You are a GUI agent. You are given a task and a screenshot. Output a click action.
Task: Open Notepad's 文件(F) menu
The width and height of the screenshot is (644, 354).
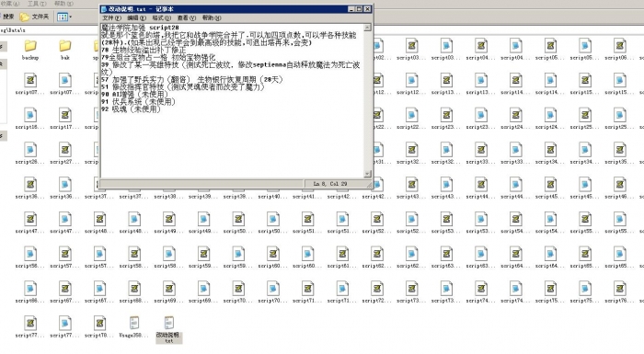pos(111,18)
